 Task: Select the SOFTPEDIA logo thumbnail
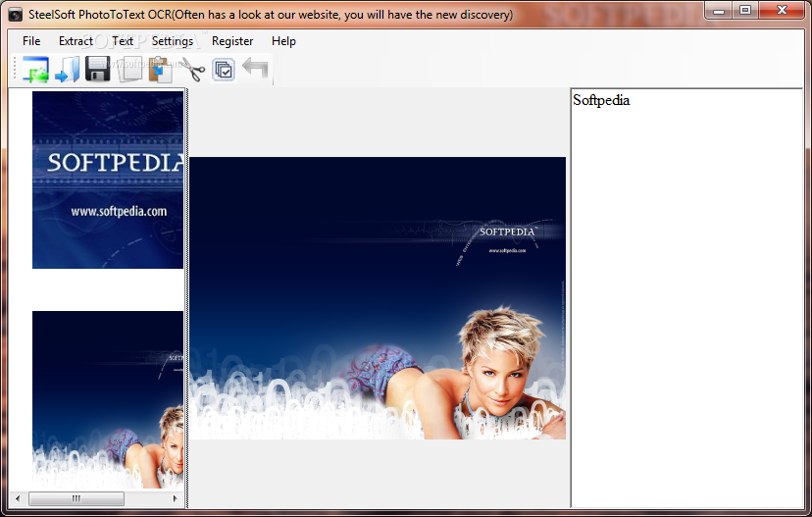108,180
